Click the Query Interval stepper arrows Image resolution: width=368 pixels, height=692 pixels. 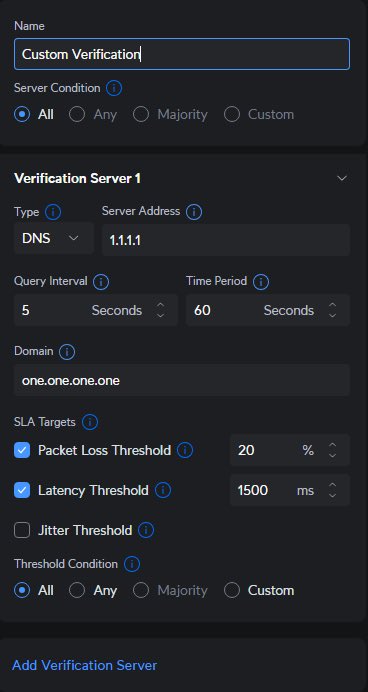[161, 310]
